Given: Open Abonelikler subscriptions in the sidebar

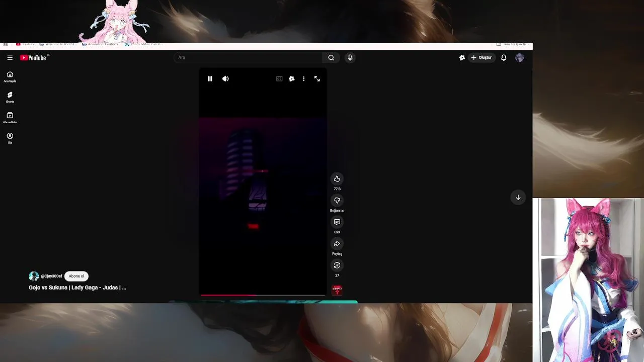Looking at the screenshot, I should 10,118.
